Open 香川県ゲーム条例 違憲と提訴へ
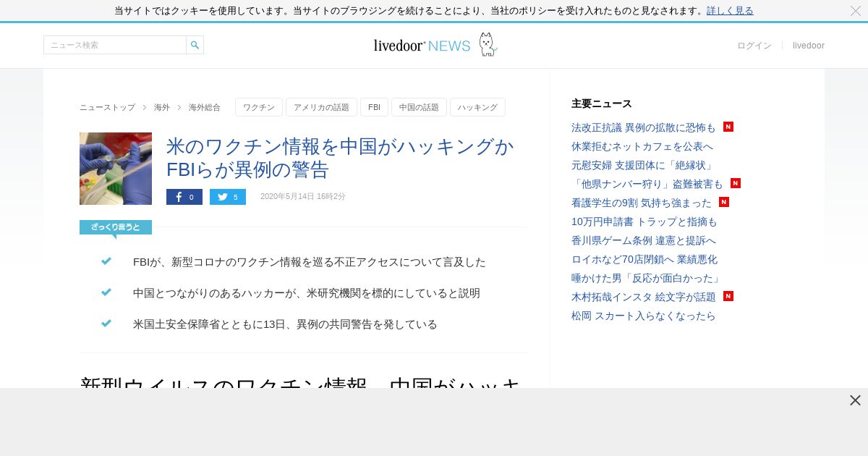 point(644,240)
